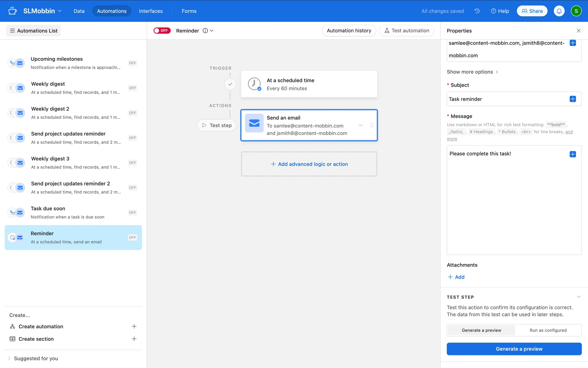This screenshot has width=588, height=368.
Task: Click the Test automation button
Action: (x=406, y=31)
